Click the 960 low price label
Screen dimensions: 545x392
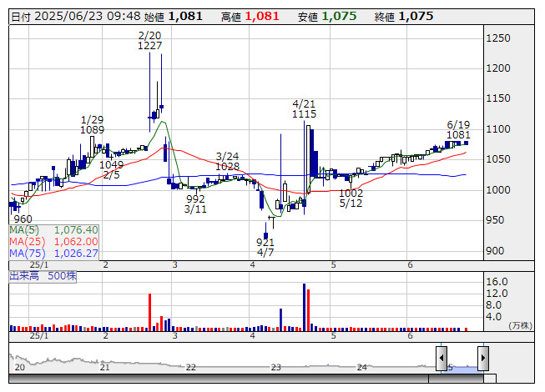(23, 219)
